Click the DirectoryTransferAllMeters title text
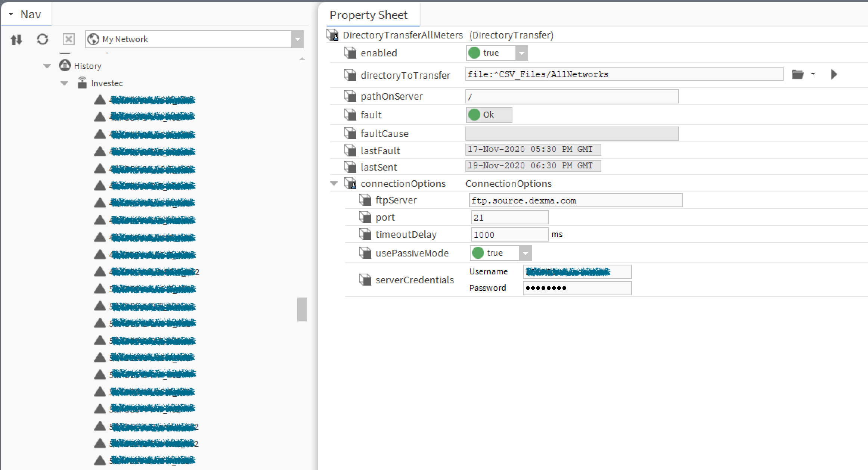Viewport: 868px width, 470px height. tap(403, 35)
